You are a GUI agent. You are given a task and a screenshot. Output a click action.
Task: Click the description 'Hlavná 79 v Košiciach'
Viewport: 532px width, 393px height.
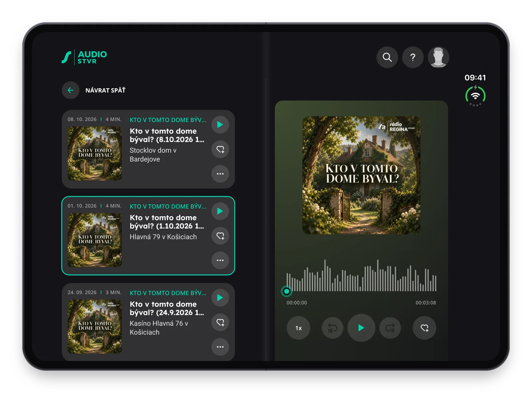163,237
